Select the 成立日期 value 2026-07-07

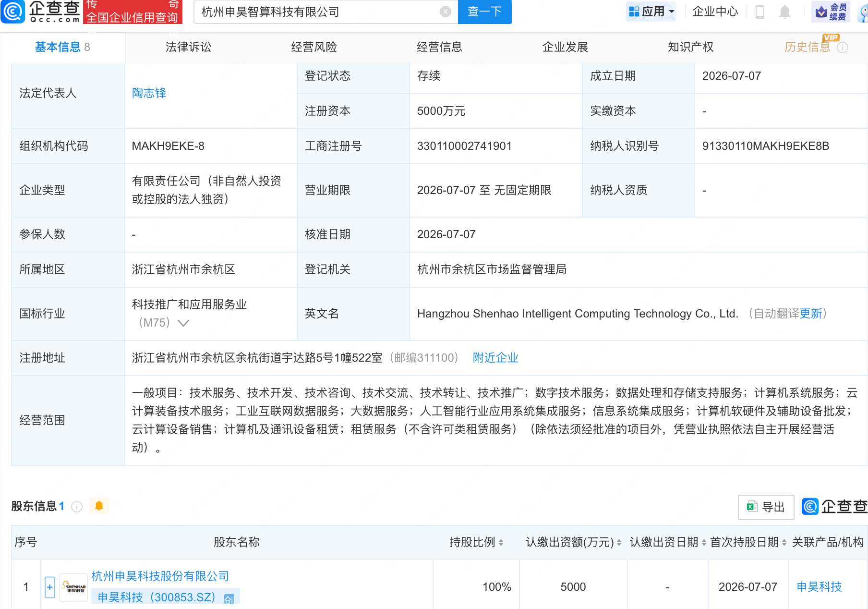[x=732, y=76]
